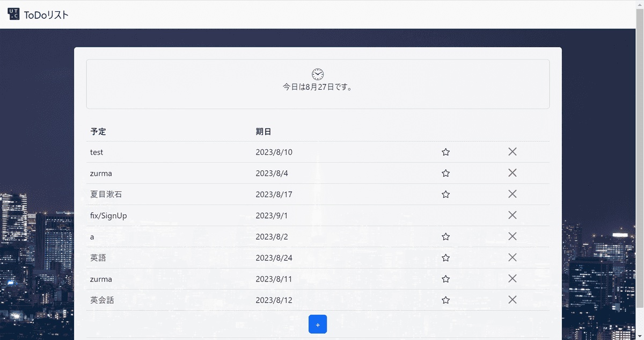
Task: Toggle the favorite star on 英会話
Action: tap(445, 300)
